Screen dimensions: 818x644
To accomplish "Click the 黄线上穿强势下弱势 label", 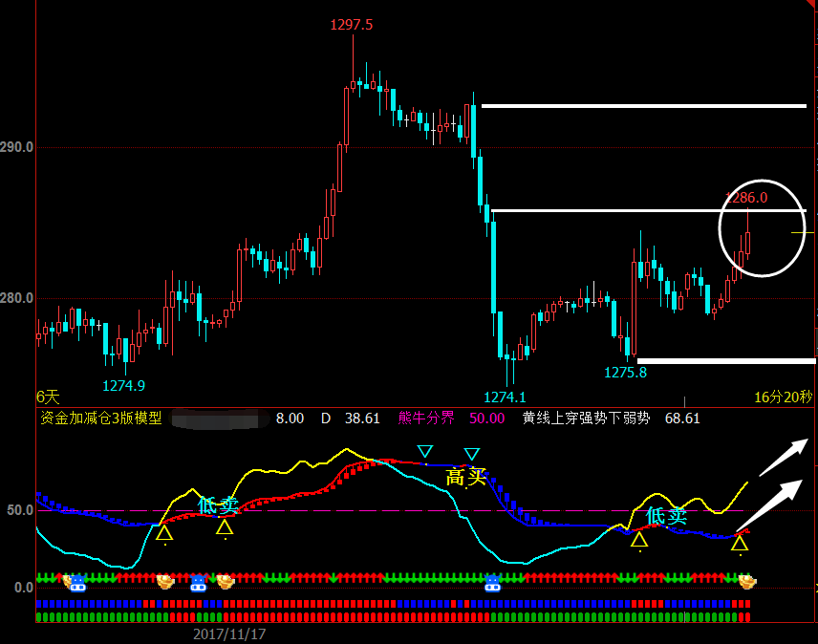I will click(x=587, y=418).
